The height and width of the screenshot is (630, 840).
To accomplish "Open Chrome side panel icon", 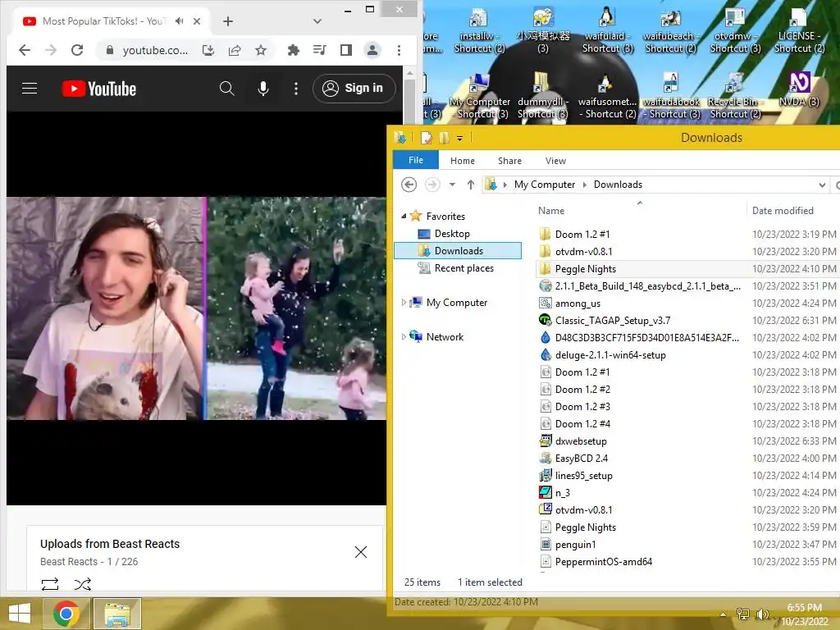I will click(x=346, y=50).
